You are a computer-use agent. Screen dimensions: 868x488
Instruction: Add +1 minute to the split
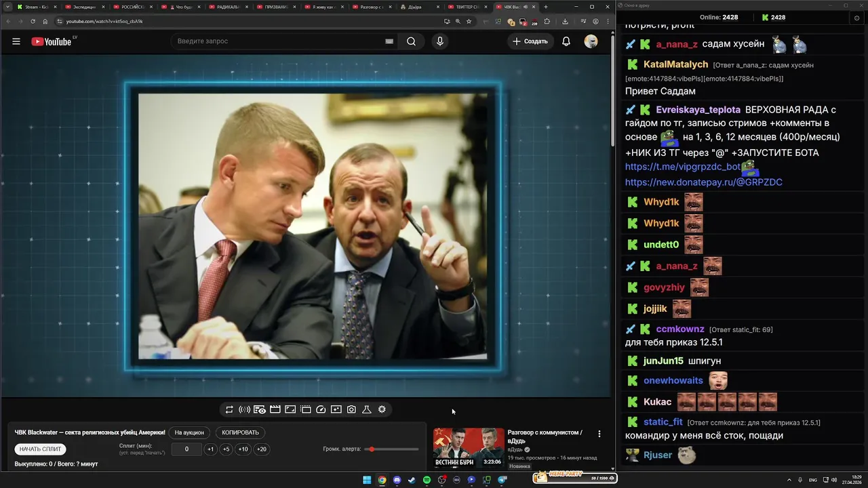[211, 449]
